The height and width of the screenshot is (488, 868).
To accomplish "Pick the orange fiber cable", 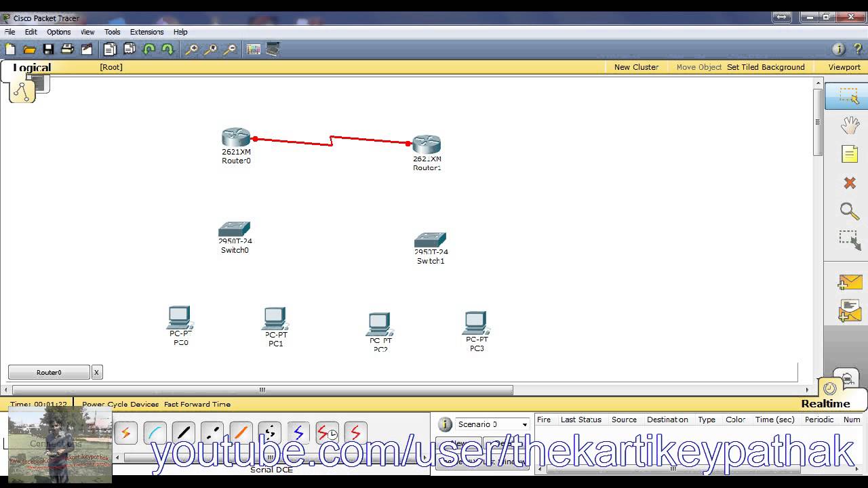I will 241,432.
